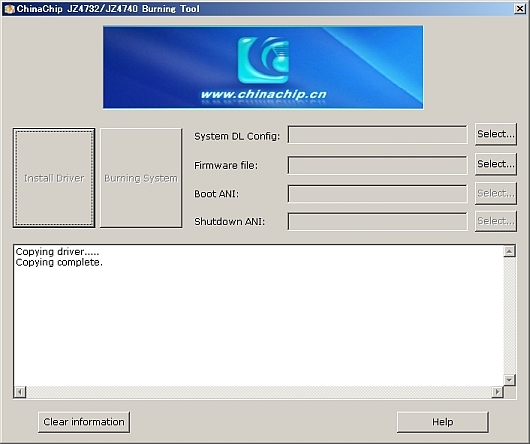Click the Shutdown ANI Select button
Image resolution: width=530 pixels, height=444 pixels.
(x=496, y=221)
